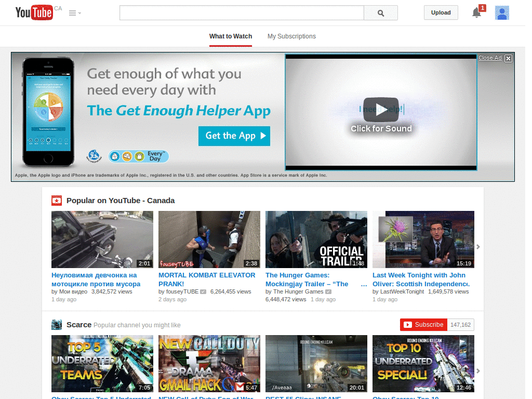
Task: Click the Get Enough Helper App headline
Action: pos(179,111)
